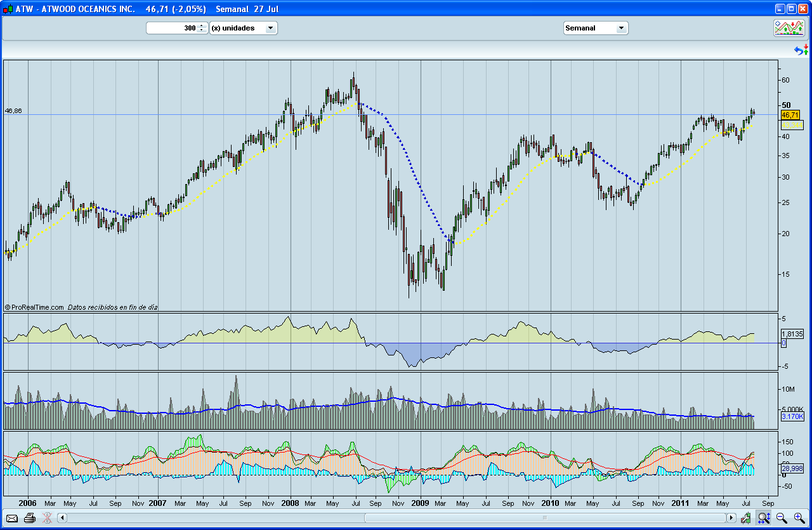Click the left arrow of the horizontal scrollbar
This screenshot has height=530, width=812.
(x=61, y=519)
